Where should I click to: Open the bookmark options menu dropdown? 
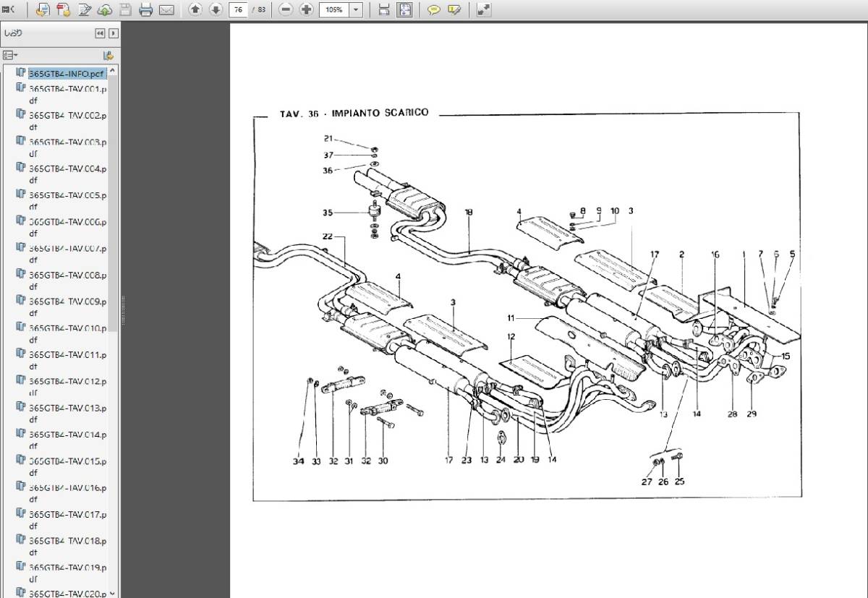click(x=10, y=55)
